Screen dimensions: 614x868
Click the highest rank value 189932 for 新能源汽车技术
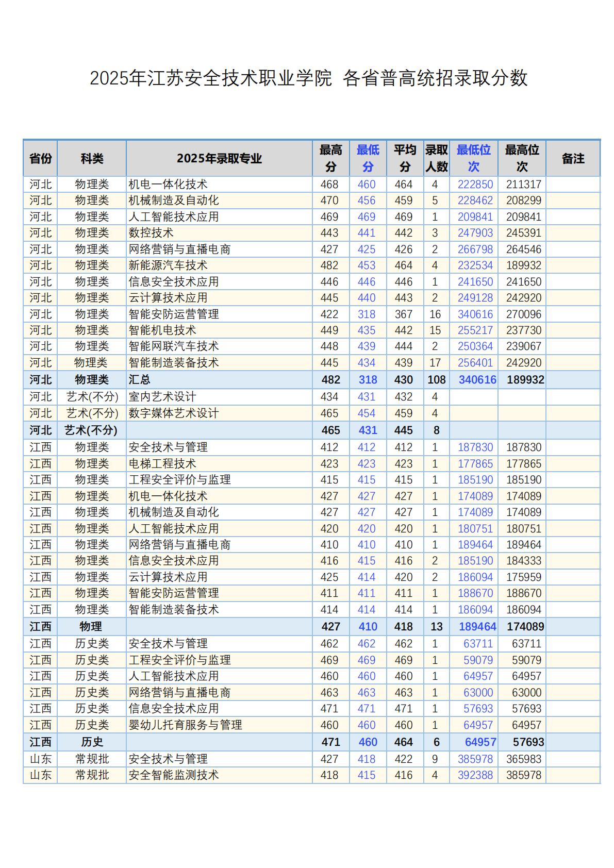(x=524, y=265)
